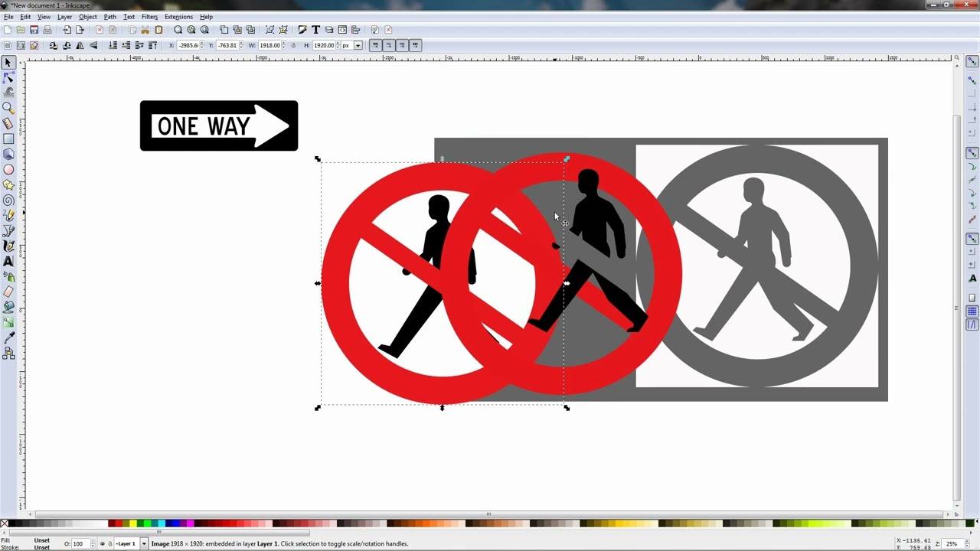This screenshot has height=551, width=980.
Task: Toggle fourth affect pattern transform button
Action: click(x=415, y=45)
